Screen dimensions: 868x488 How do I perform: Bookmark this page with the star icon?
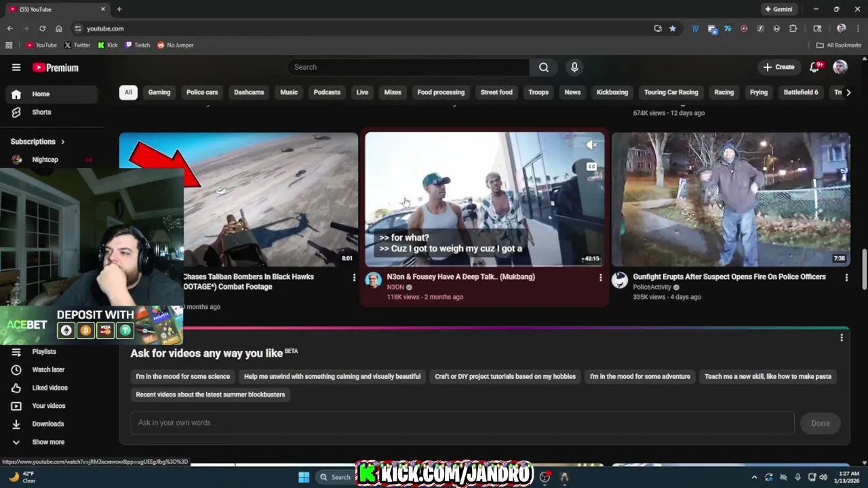(x=673, y=28)
